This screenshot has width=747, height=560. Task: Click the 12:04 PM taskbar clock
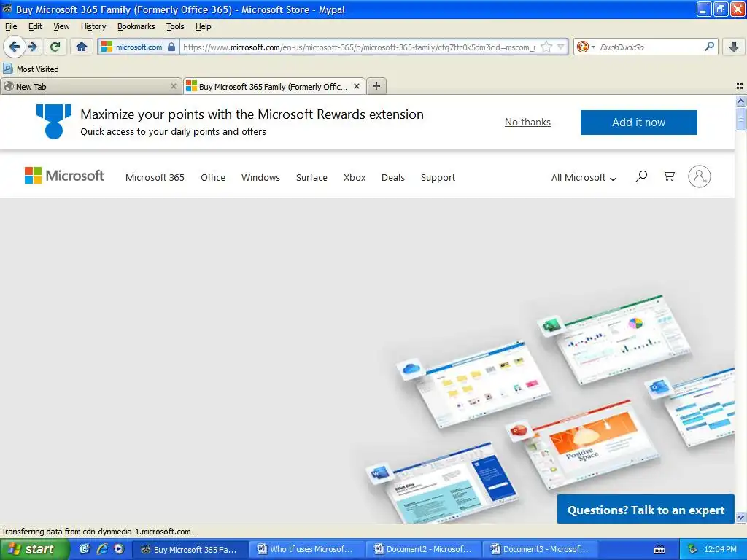(x=720, y=549)
